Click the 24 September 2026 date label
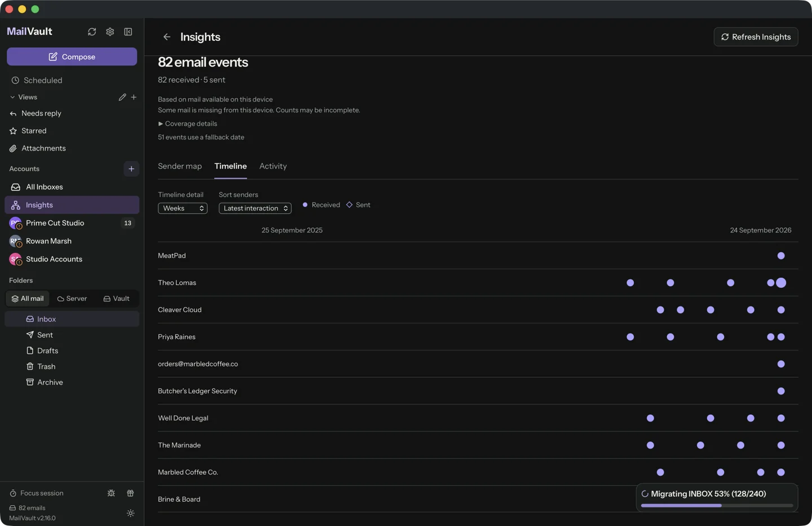 tap(761, 230)
